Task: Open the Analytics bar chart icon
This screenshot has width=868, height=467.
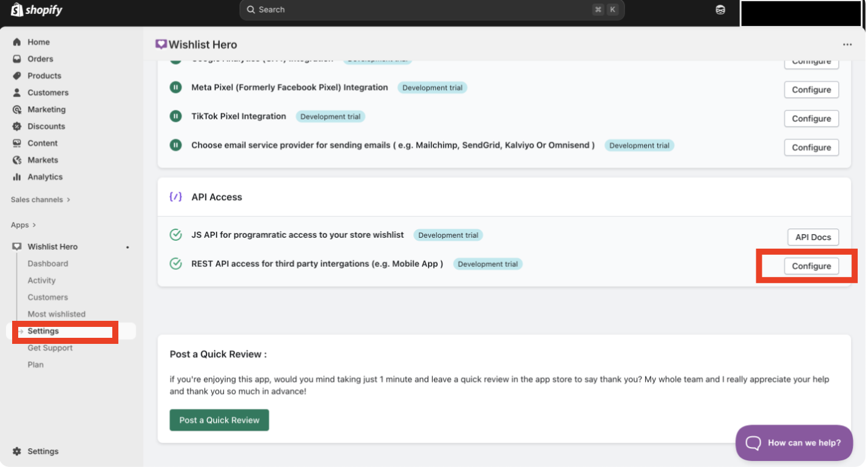Action: [17, 177]
